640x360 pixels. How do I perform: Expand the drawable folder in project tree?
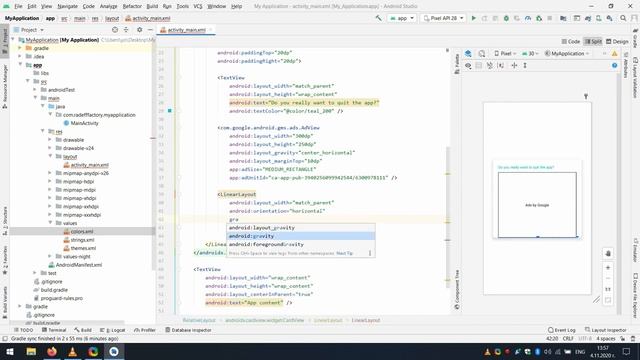click(x=50, y=140)
